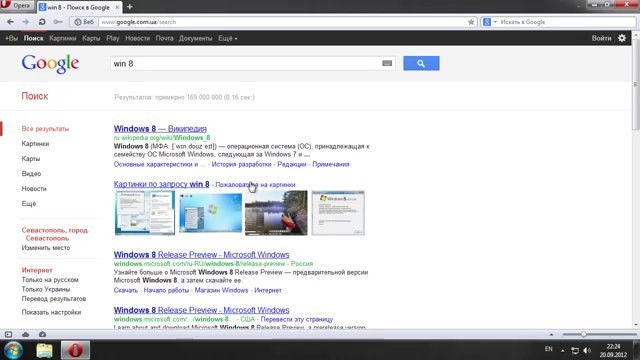
Task: Go forward to the next page
Action: point(25,22)
